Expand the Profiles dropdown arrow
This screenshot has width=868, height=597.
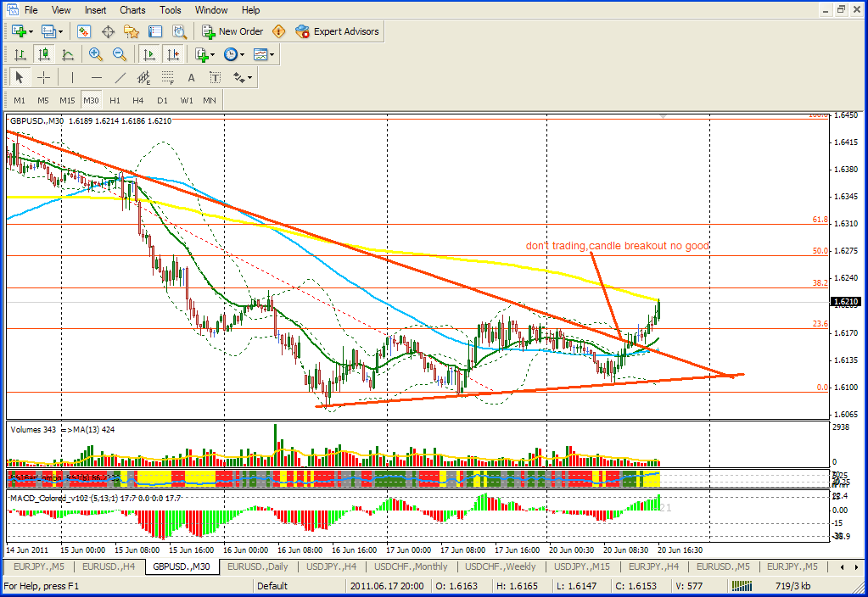[x=60, y=31]
